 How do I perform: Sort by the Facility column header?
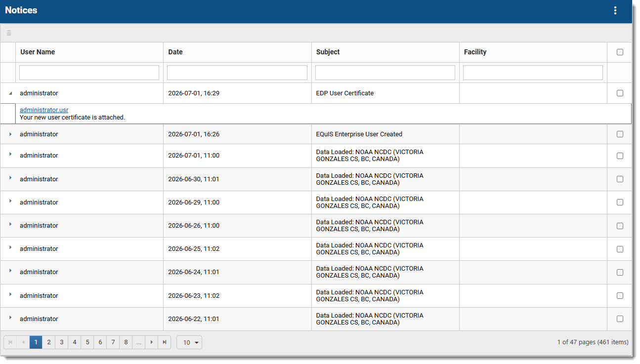[475, 52]
